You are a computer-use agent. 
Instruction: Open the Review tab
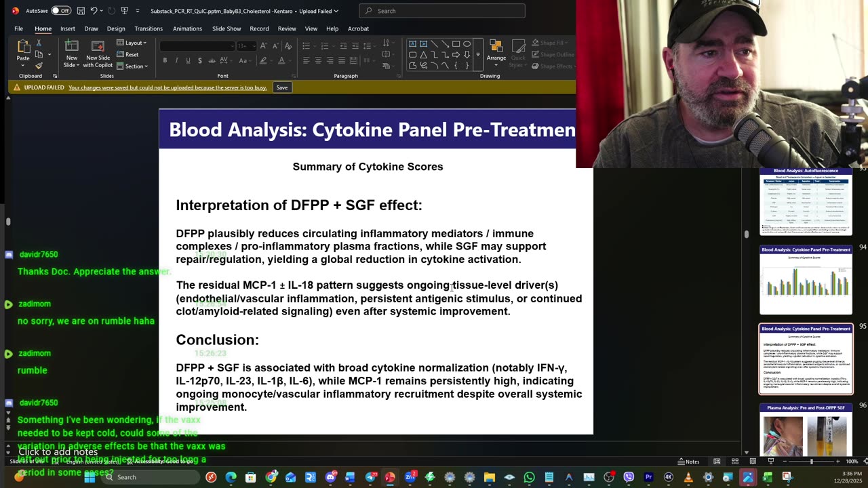287,28
